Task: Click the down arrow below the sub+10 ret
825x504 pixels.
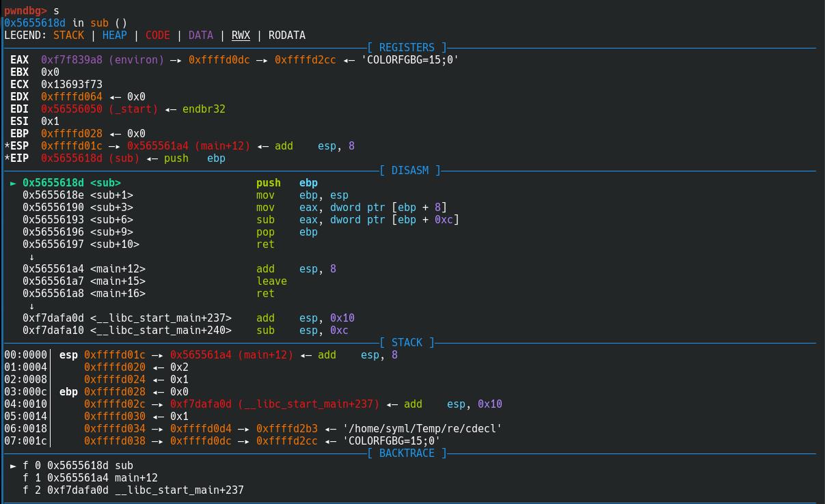Action: pyautogui.click(x=31, y=257)
